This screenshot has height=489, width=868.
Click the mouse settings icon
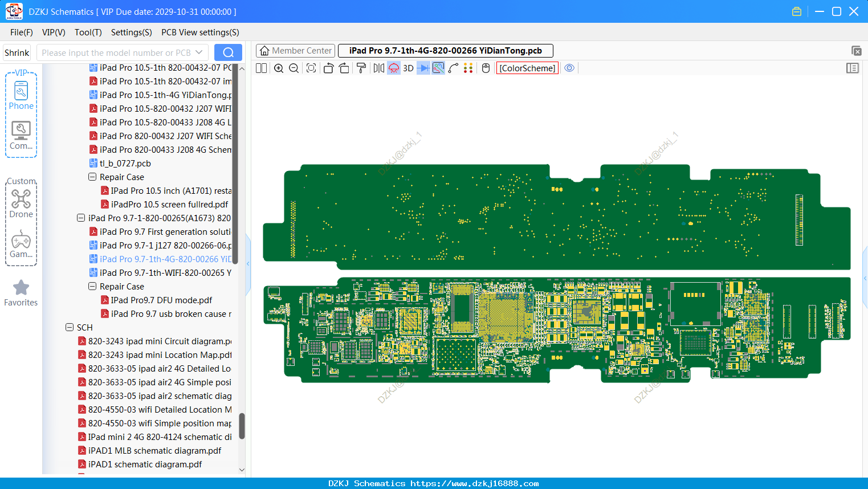486,68
